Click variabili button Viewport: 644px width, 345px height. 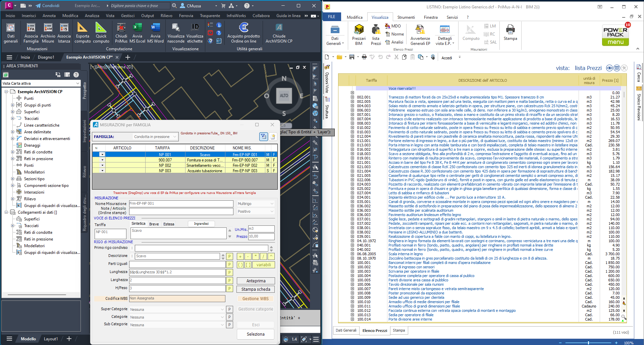264,265
